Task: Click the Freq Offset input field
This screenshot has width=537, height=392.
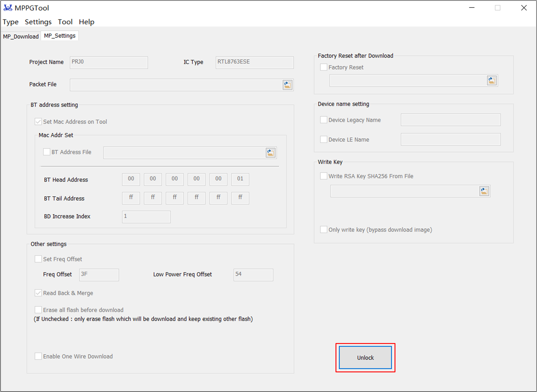Action: [x=99, y=275]
